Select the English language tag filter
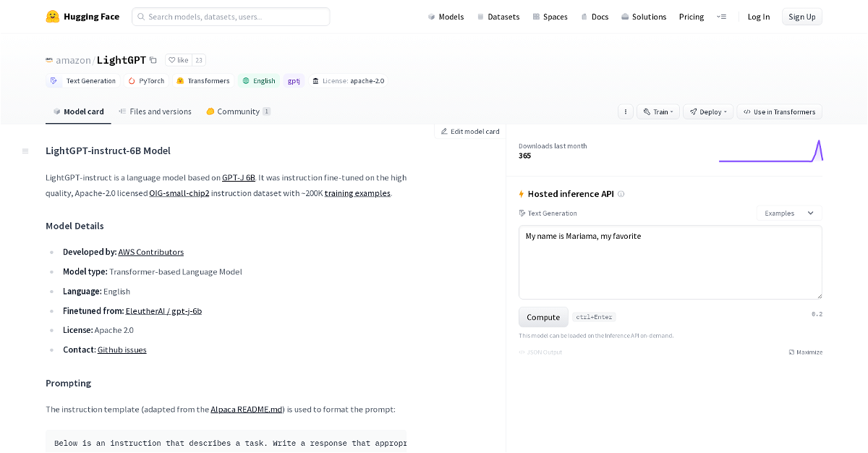868x453 pixels. [x=259, y=81]
